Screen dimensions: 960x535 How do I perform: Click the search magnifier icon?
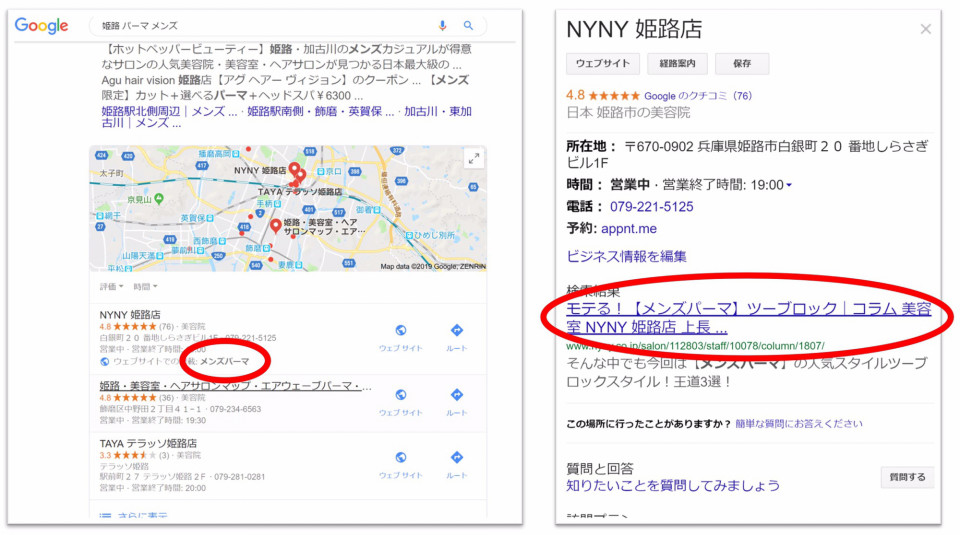(468, 26)
